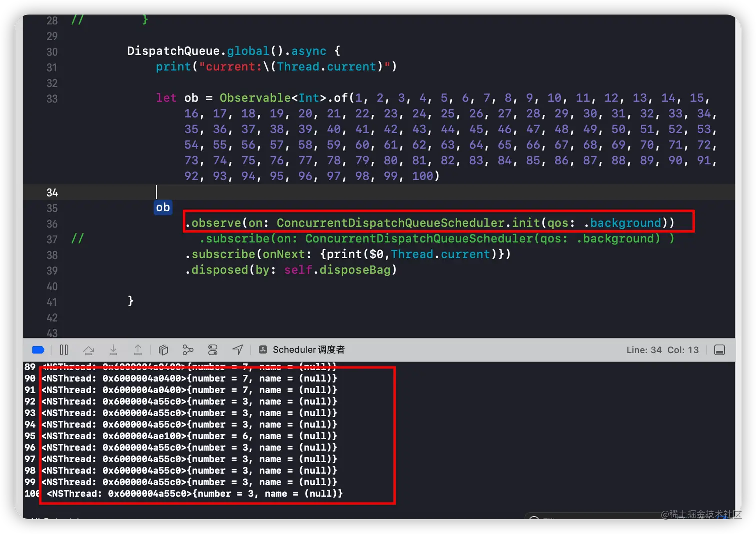Click the Simulate Location arrow icon

tap(238, 350)
